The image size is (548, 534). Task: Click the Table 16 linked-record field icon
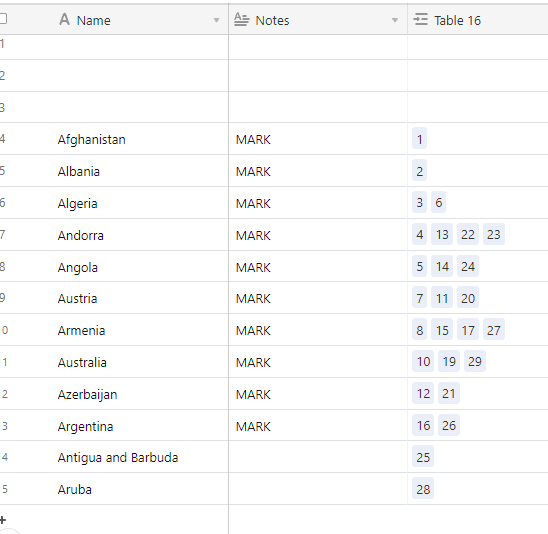(x=420, y=20)
